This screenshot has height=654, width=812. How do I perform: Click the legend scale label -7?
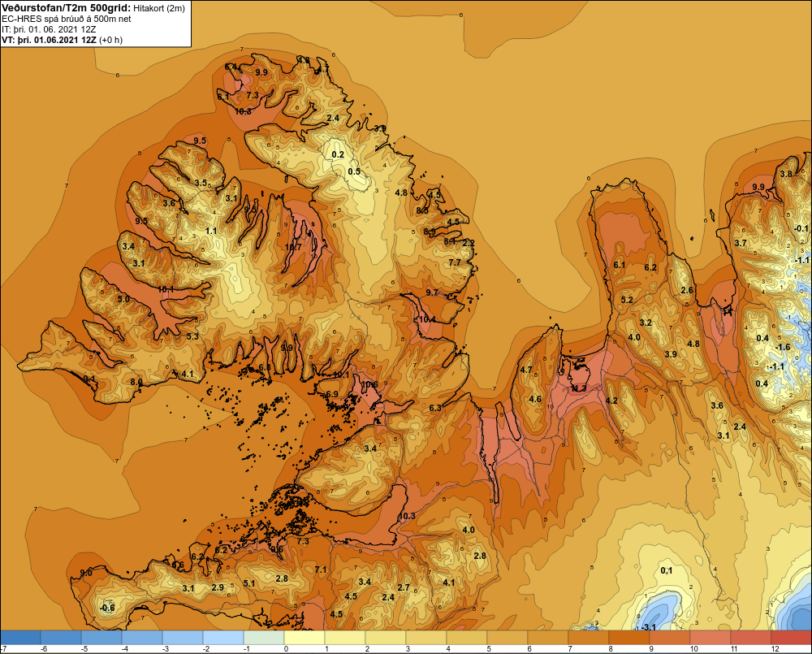click(3, 649)
